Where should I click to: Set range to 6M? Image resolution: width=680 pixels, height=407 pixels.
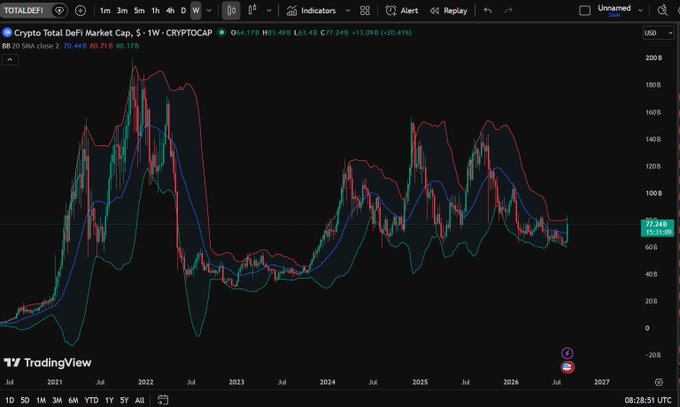pos(73,400)
